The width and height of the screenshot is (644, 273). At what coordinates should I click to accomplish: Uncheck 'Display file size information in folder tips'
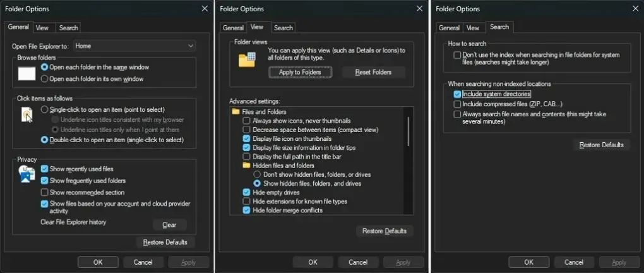(246, 148)
